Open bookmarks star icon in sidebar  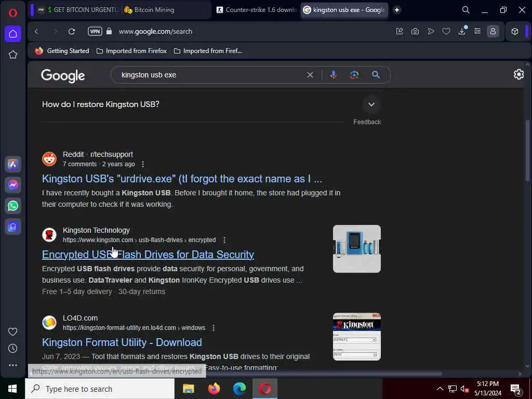click(13, 55)
